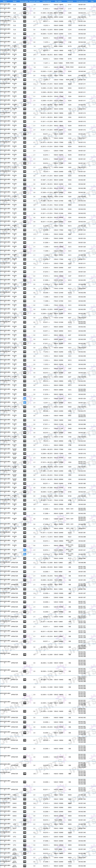Click ON fuel icon in GLC X253 row
Screen dimensions: 96x868
25,38
